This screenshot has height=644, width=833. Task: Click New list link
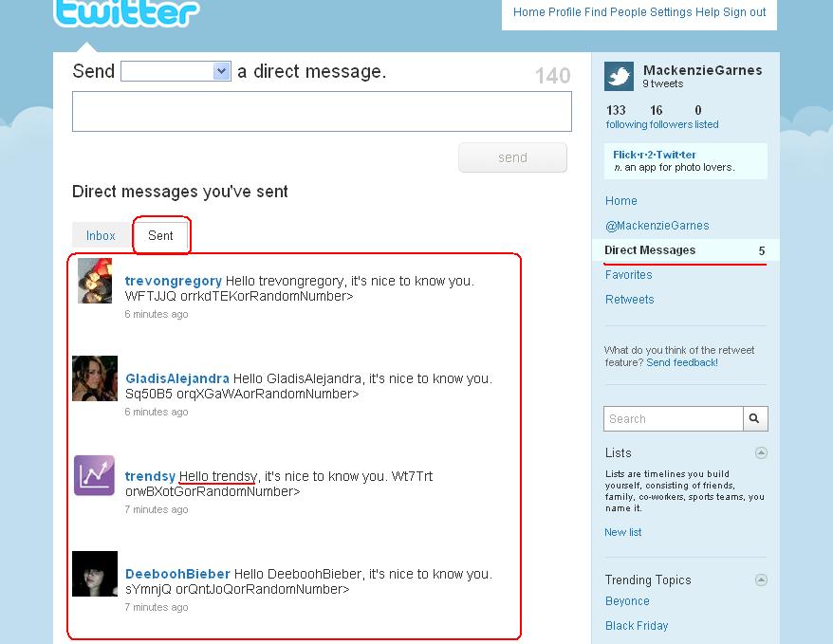point(622,532)
